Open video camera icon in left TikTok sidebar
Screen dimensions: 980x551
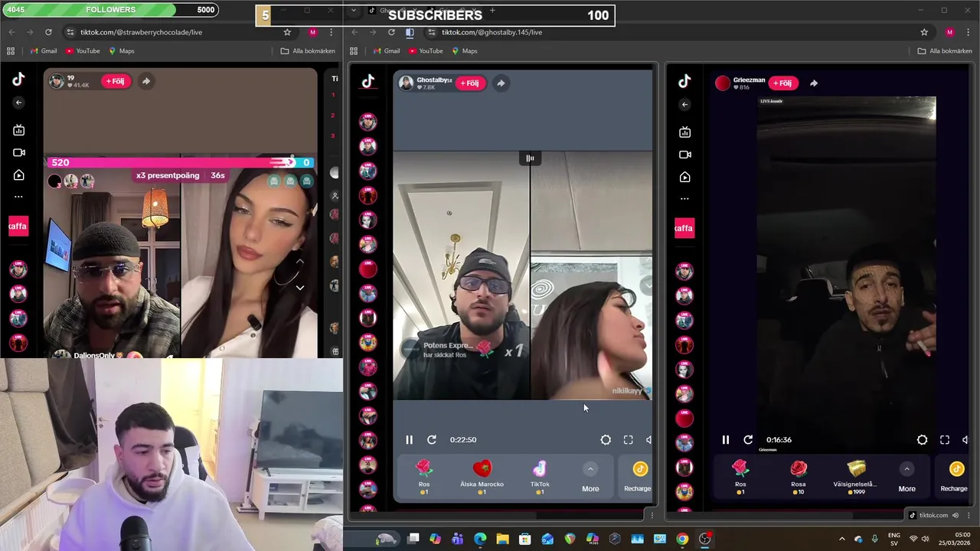click(x=18, y=152)
